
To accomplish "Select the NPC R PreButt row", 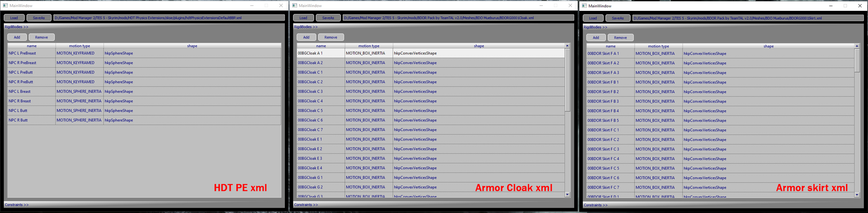I will click(144, 82).
